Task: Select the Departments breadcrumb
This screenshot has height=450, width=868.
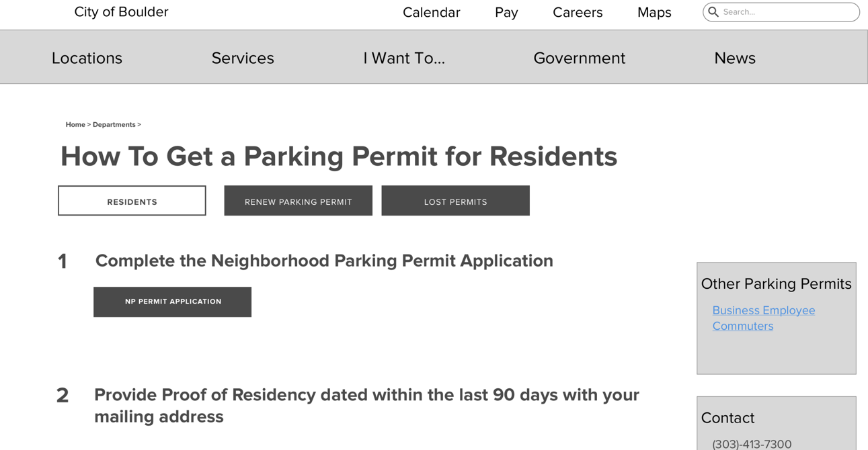Action: (x=114, y=124)
